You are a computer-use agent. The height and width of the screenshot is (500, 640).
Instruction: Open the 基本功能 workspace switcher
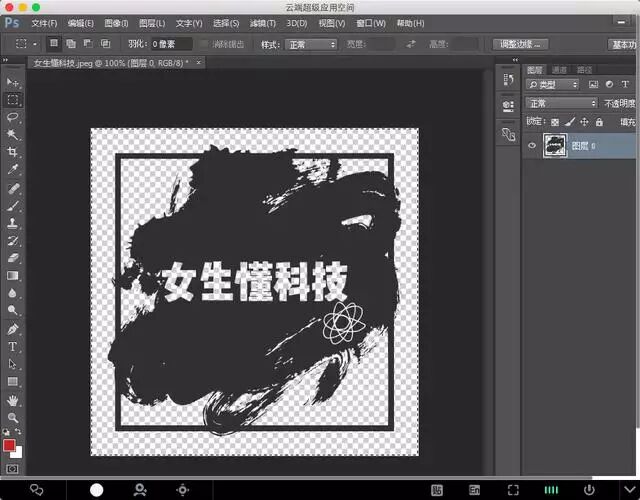(624, 44)
